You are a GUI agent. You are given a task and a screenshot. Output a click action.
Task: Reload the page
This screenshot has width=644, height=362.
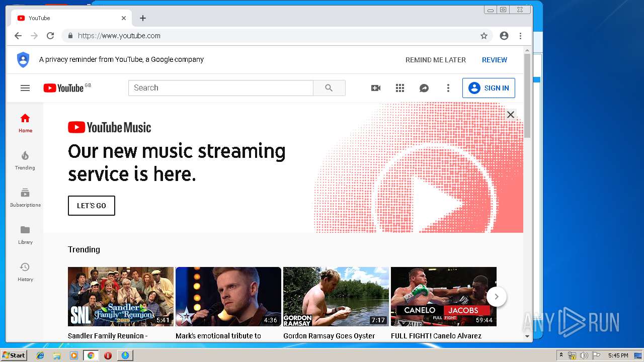tap(50, 36)
